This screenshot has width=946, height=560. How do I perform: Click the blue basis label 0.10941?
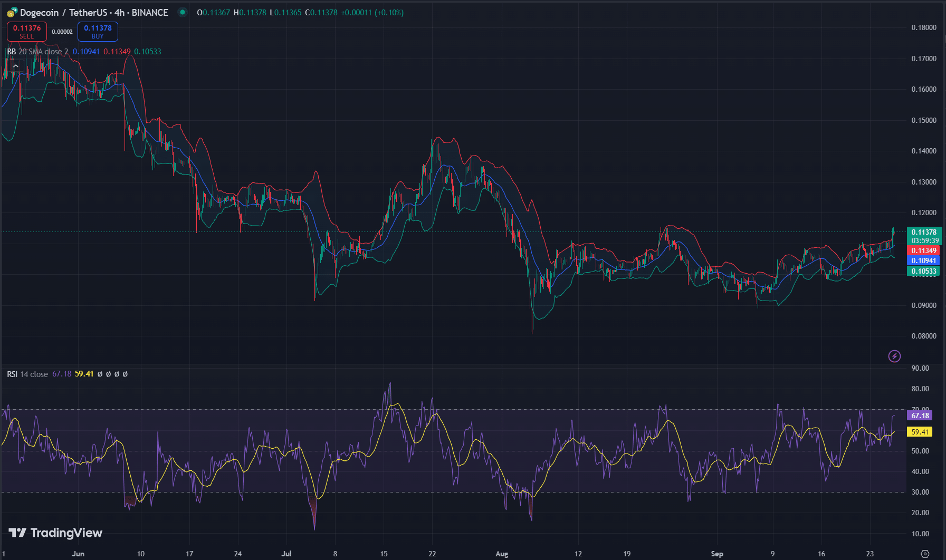tap(924, 260)
